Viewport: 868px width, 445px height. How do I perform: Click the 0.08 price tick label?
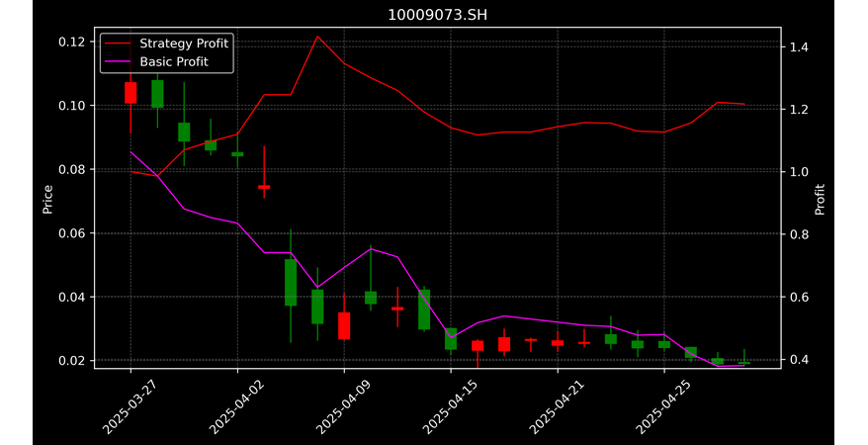71,169
